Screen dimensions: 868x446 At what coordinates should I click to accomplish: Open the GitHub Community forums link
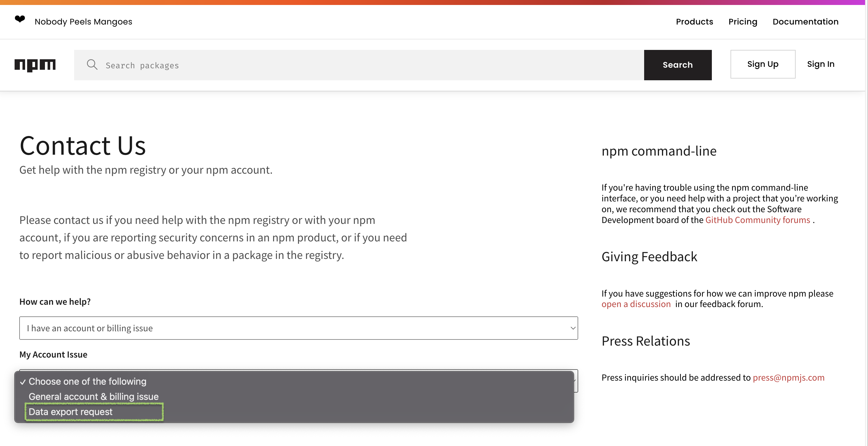tap(758, 219)
